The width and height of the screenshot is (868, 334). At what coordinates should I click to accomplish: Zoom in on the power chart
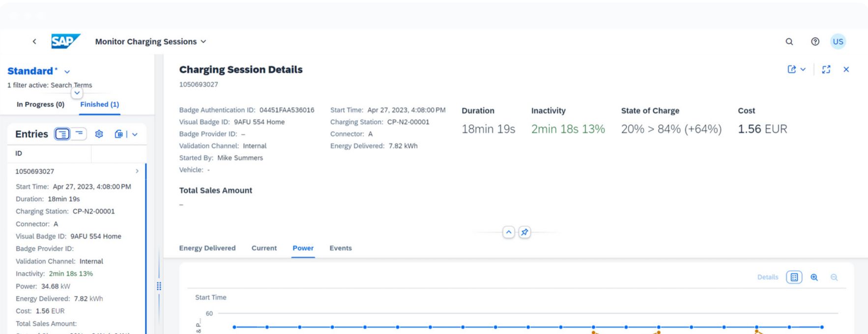click(x=814, y=277)
